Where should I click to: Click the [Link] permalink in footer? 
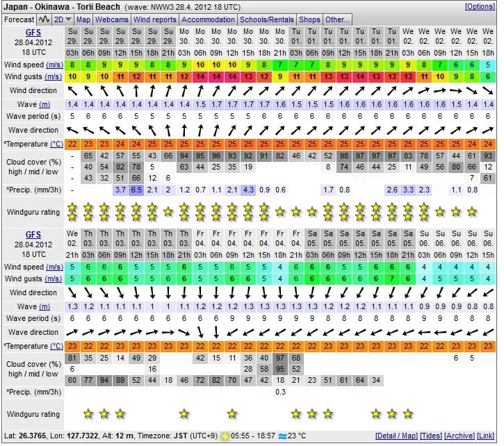485,436
